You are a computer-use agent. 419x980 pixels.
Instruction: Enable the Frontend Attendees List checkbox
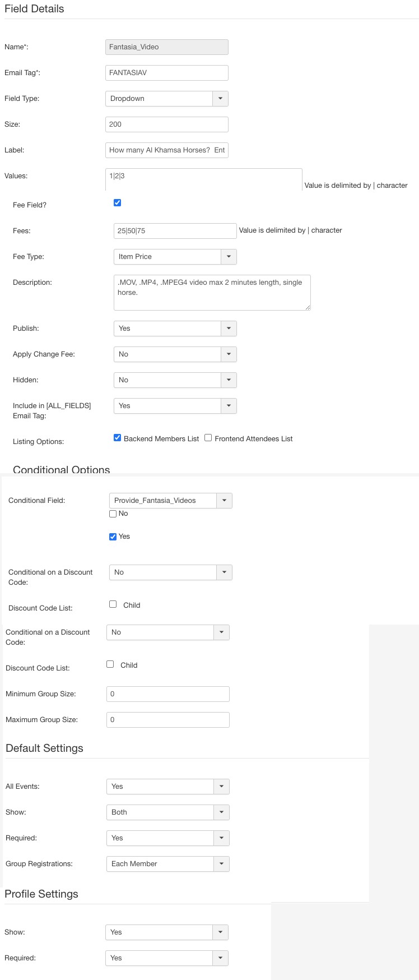click(208, 438)
